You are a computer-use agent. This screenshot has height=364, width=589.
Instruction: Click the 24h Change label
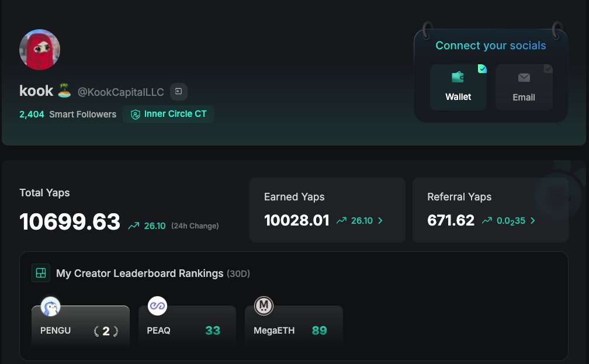[x=195, y=226]
